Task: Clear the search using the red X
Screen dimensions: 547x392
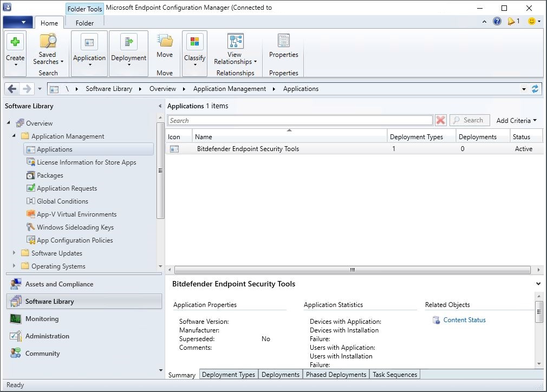Action: tap(441, 120)
